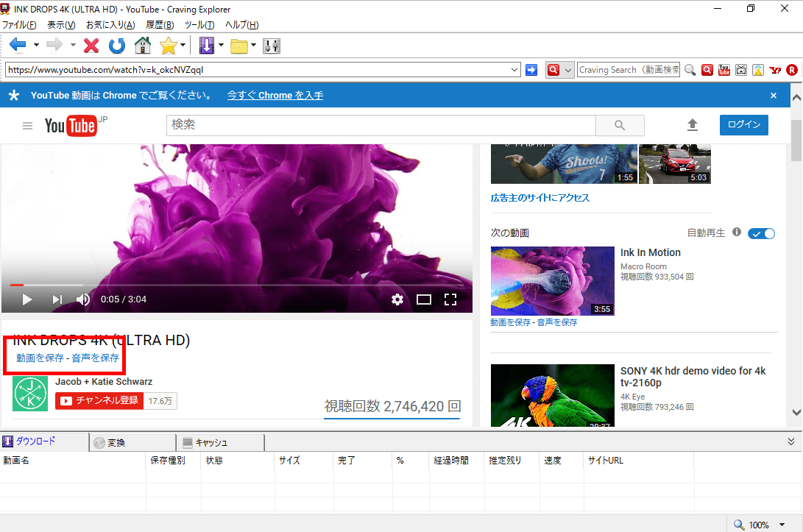The width and height of the screenshot is (803, 532).
Task: Click the ログイン button
Action: (743, 125)
